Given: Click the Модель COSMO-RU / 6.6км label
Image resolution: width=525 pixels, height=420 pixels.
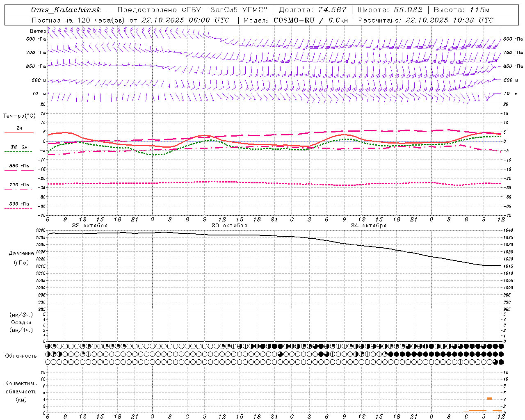Looking at the screenshot, I should pyautogui.click(x=296, y=20).
